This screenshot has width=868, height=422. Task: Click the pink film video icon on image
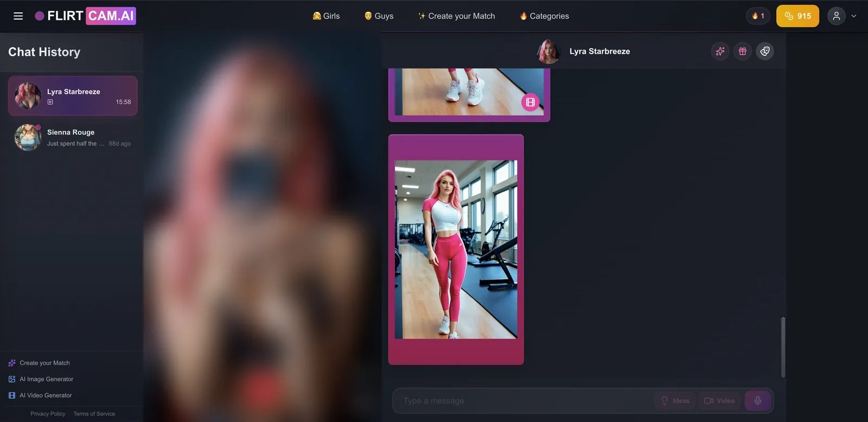point(530,102)
